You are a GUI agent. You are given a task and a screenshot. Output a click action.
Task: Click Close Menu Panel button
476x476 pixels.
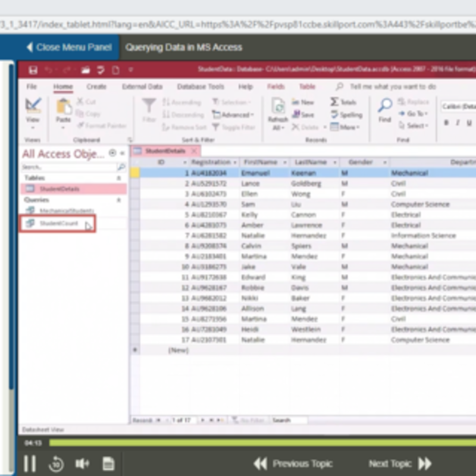pyautogui.click(x=69, y=48)
